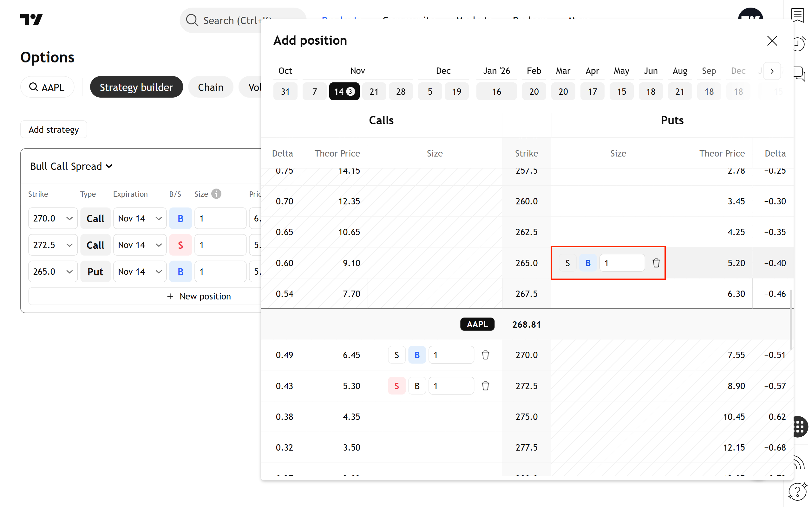Screen dimensions: 812x507
Task: Click the Size info icon
Action: [216, 194]
